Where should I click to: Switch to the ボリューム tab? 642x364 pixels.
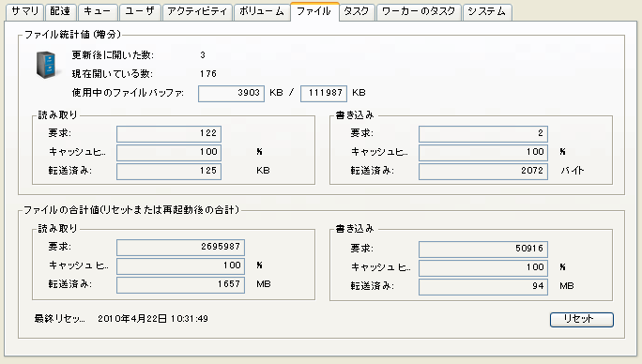point(262,11)
